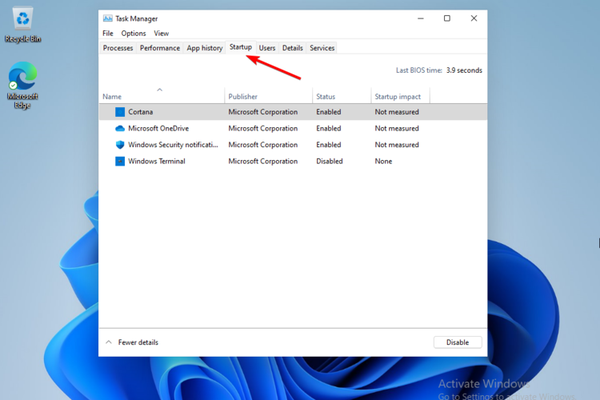Click the Windows Terminal row icon

[x=120, y=161]
